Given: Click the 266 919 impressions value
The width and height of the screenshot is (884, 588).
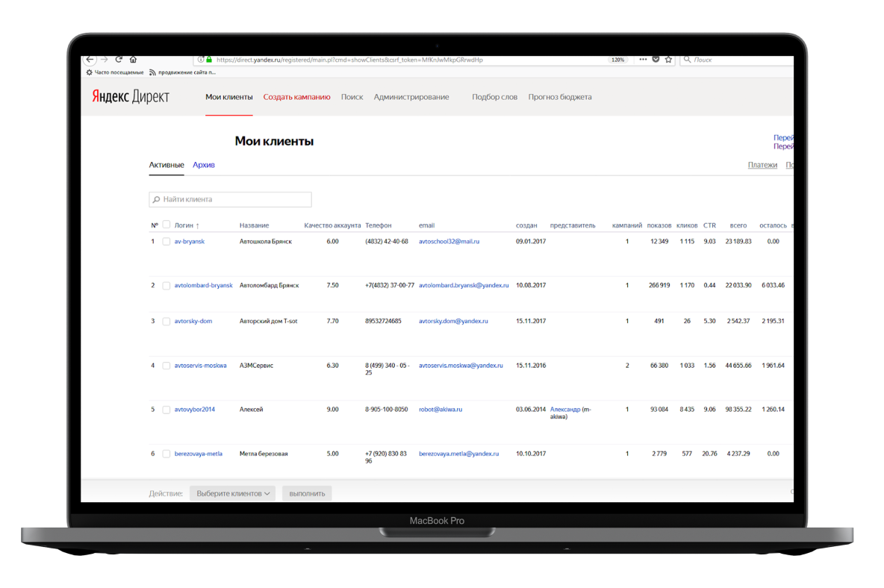Looking at the screenshot, I should (x=659, y=285).
